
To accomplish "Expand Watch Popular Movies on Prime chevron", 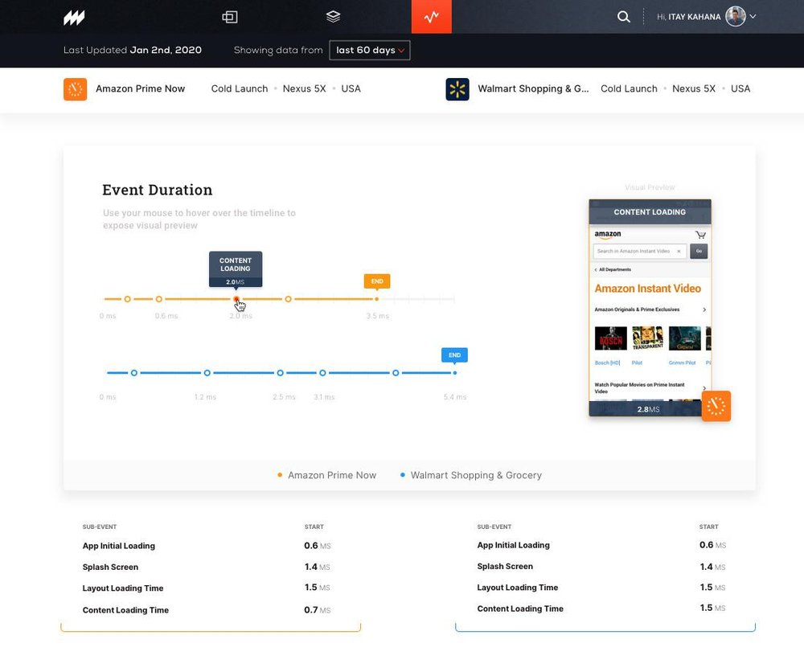I will point(704,388).
